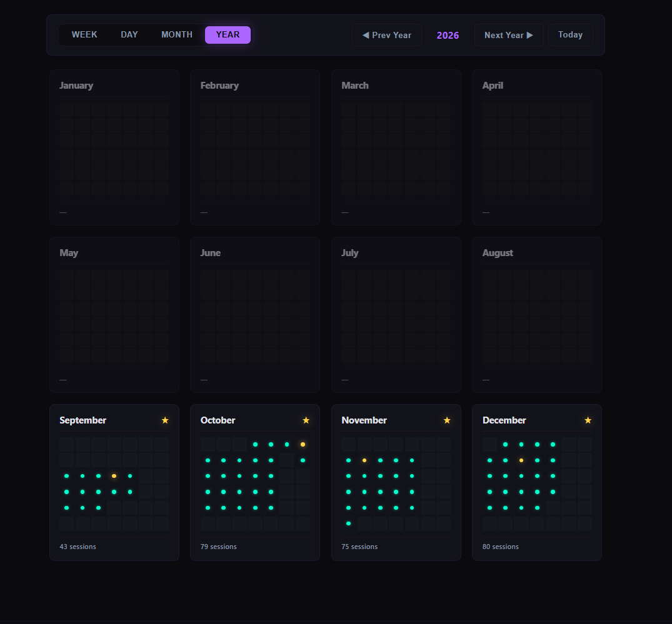Switch to the WEEK view tab
The image size is (672, 624).
tap(84, 35)
